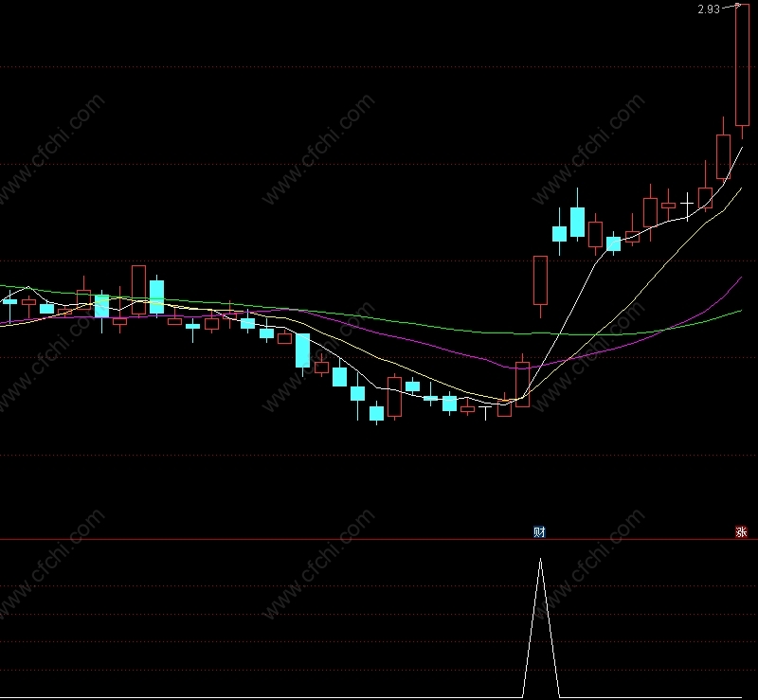Click the 2.93 high price label

coord(709,9)
